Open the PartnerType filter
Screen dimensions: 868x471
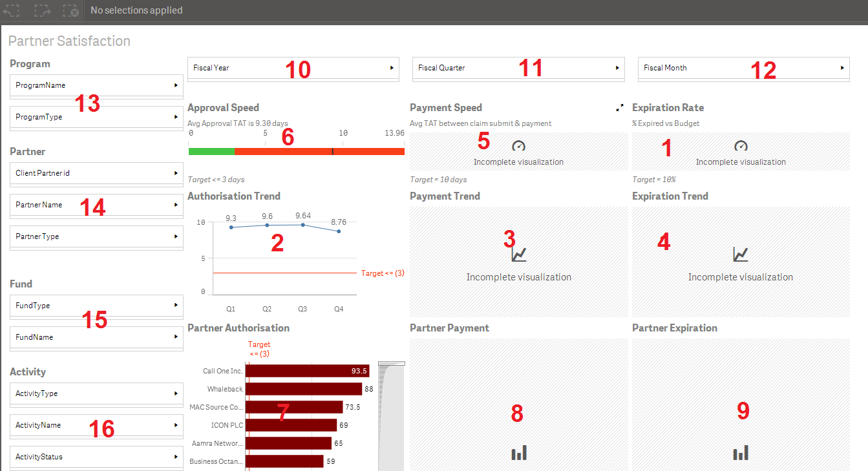pos(97,236)
